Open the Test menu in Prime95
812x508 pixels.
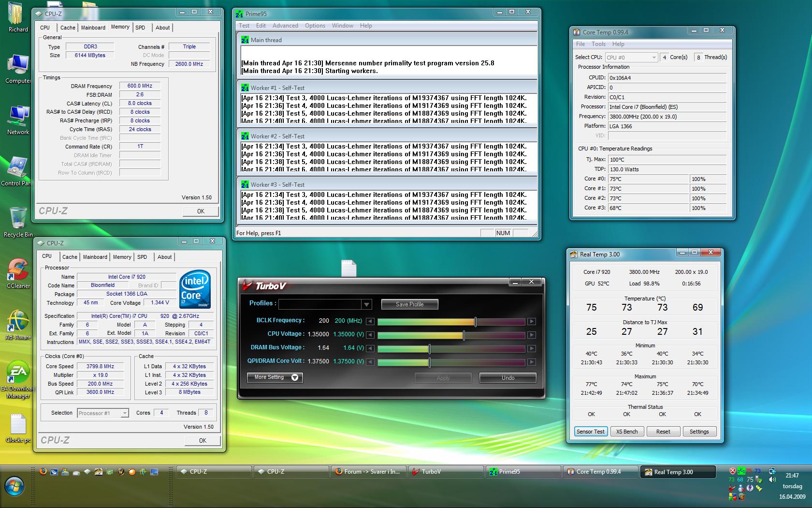tap(244, 26)
